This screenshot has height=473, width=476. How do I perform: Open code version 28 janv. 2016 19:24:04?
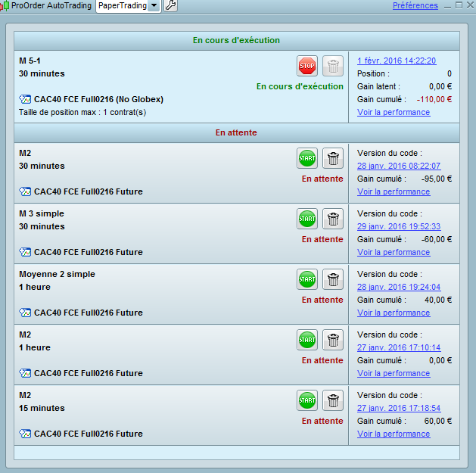[x=399, y=287]
